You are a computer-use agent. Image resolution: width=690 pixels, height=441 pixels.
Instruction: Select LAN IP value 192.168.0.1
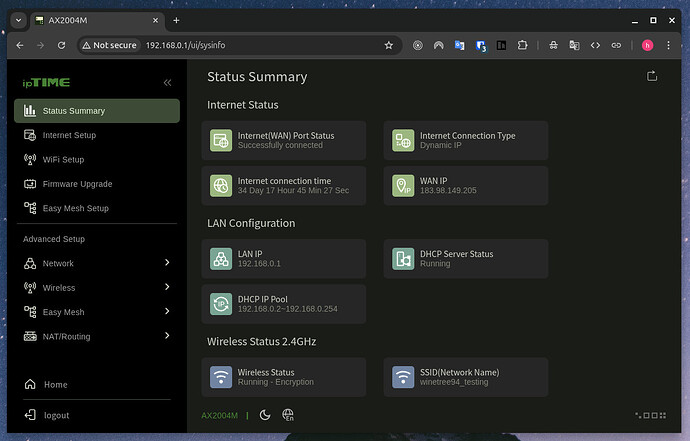[x=259, y=264]
